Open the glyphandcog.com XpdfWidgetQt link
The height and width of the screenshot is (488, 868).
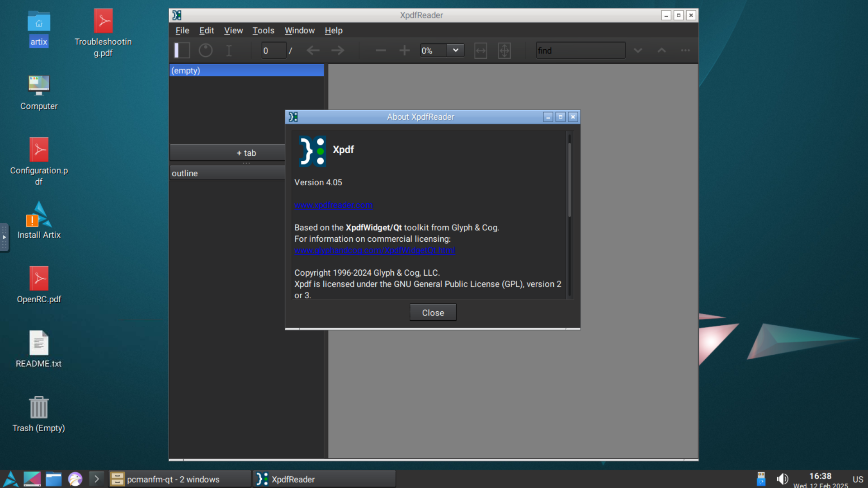[x=375, y=250]
